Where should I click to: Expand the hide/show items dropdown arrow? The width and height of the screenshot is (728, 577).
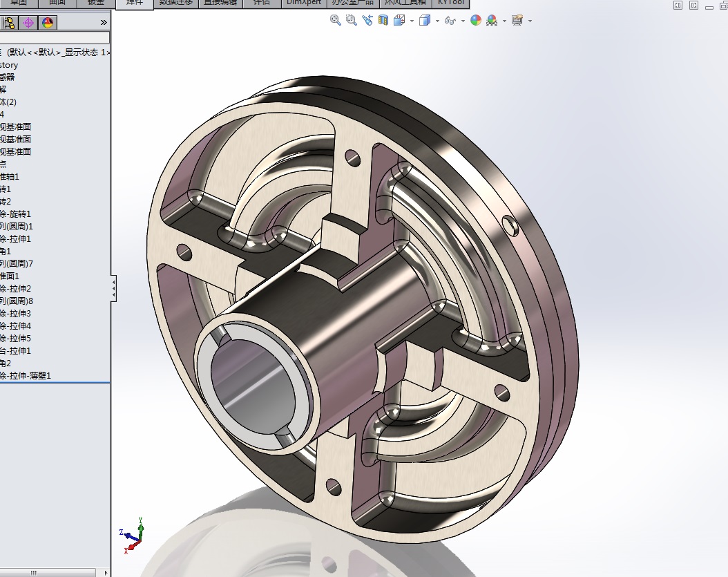coord(463,21)
